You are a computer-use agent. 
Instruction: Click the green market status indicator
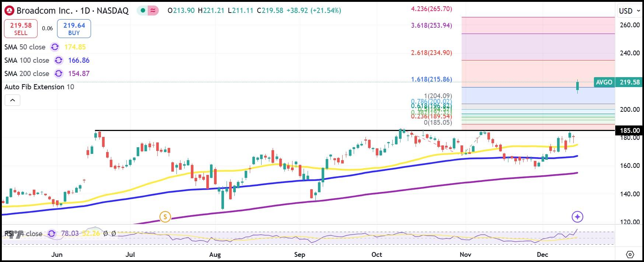142,11
